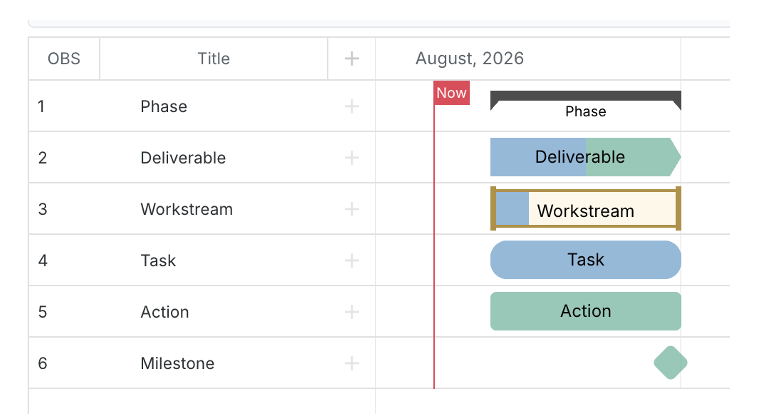Click the plus icon in Deliverable row

coord(352,158)
